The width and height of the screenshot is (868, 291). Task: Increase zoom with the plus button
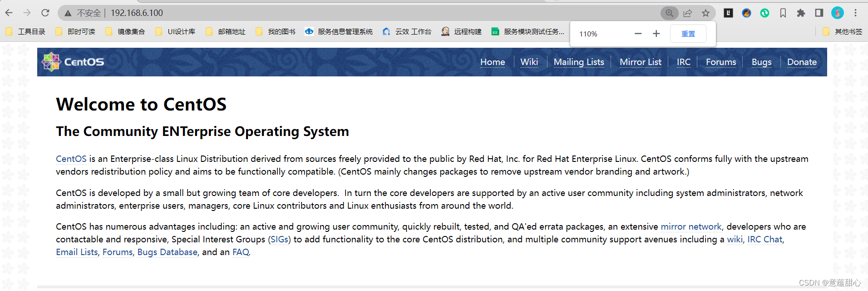656,34
